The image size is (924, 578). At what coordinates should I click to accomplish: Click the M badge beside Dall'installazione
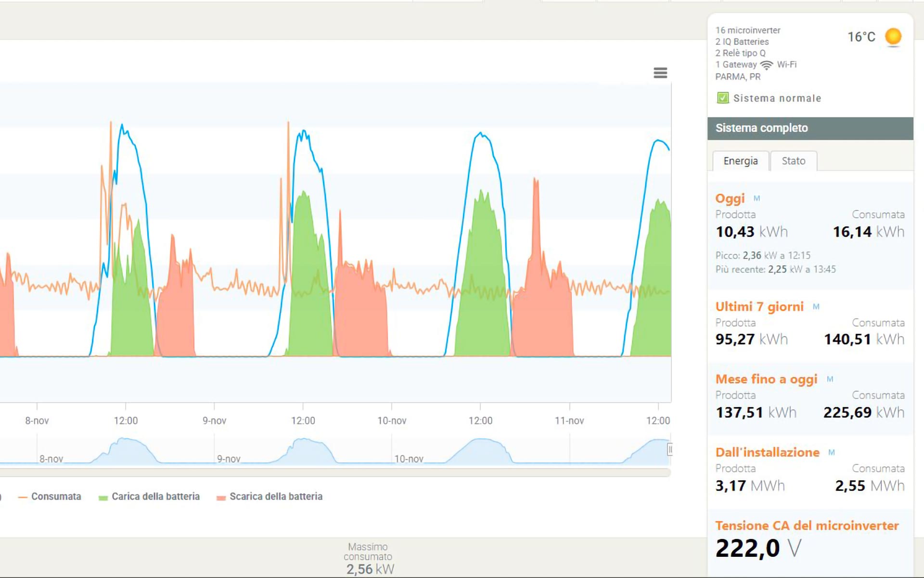pyautogui.click(x=831, y=452)
